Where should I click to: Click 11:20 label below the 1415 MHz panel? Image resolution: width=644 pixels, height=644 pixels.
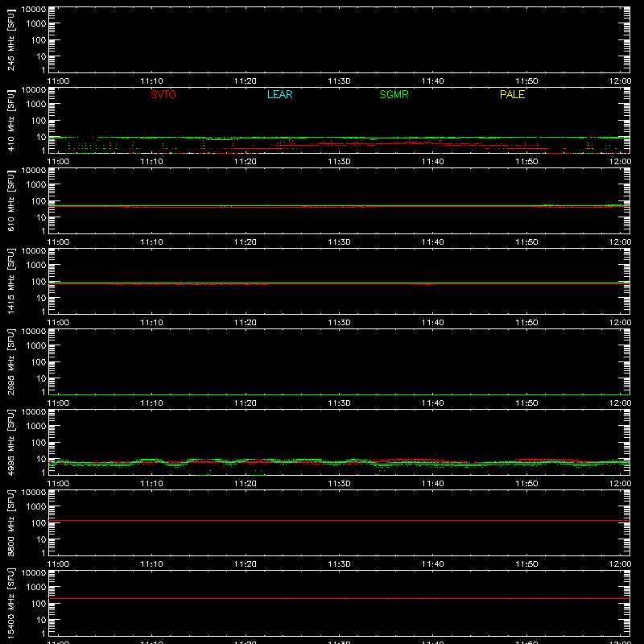click(x=246, y=323)
